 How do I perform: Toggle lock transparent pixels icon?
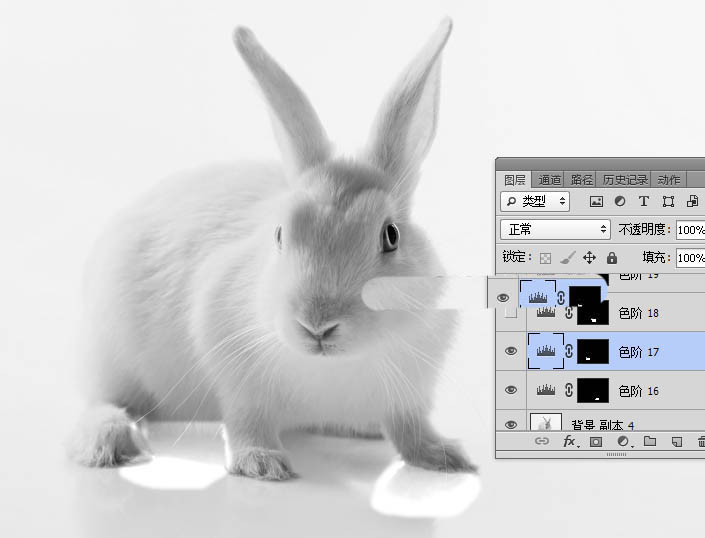pos(545,258)
